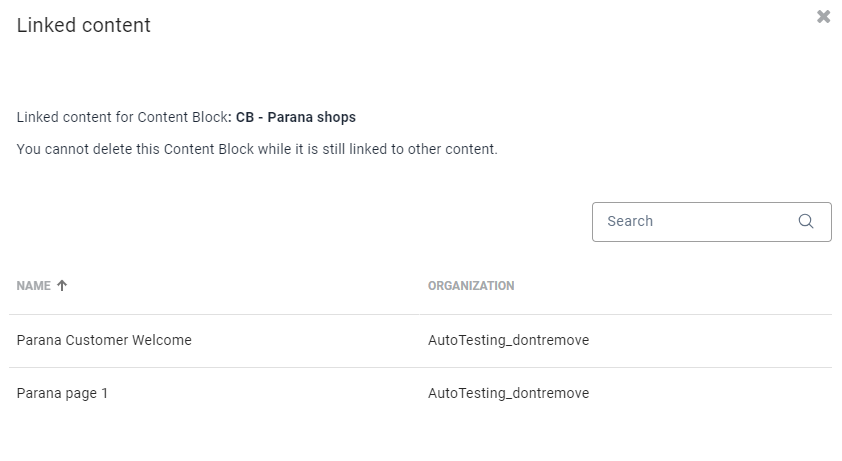Open the Parana Customer Welcome entry

(x=104, y=340)
